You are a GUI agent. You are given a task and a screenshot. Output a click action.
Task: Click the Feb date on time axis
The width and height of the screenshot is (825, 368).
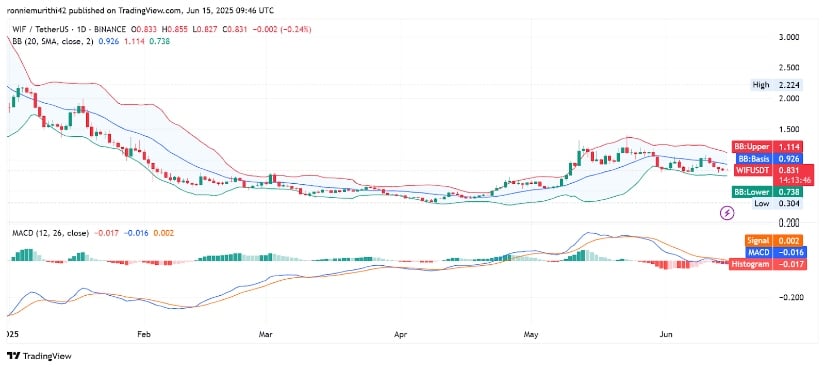143,333
